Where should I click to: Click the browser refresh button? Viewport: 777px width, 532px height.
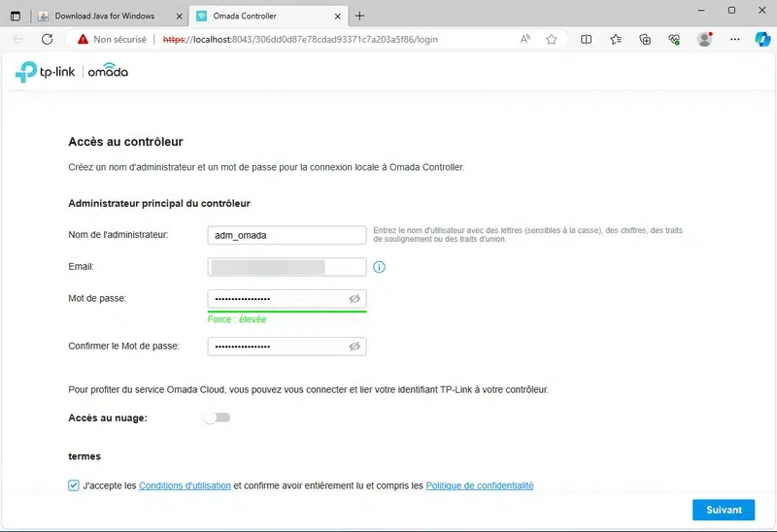point(47,39)
